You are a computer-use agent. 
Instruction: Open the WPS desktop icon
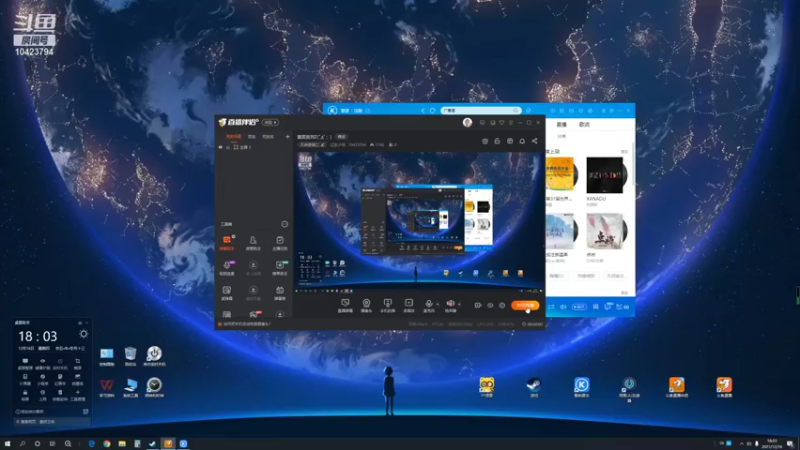pyautogui.click(x=107, y=387)
